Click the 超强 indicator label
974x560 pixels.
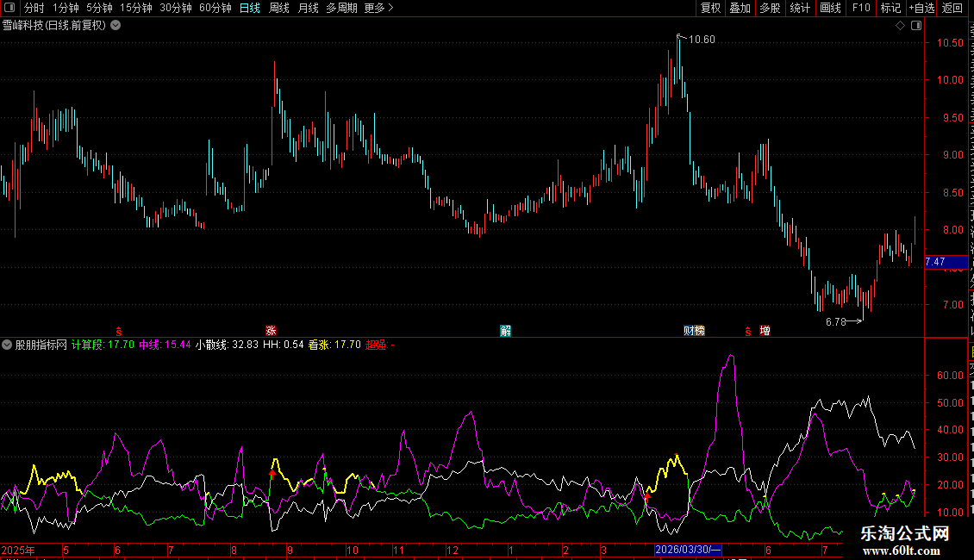(376, 345)
